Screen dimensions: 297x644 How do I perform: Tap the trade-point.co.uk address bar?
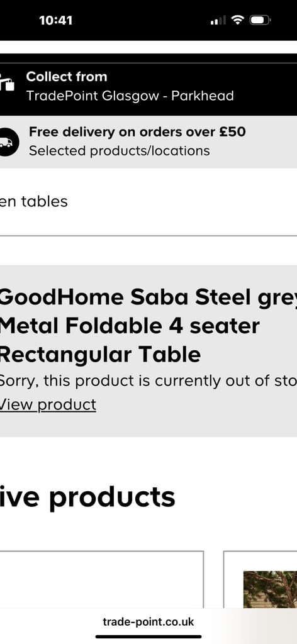click(x=148, y=622)
